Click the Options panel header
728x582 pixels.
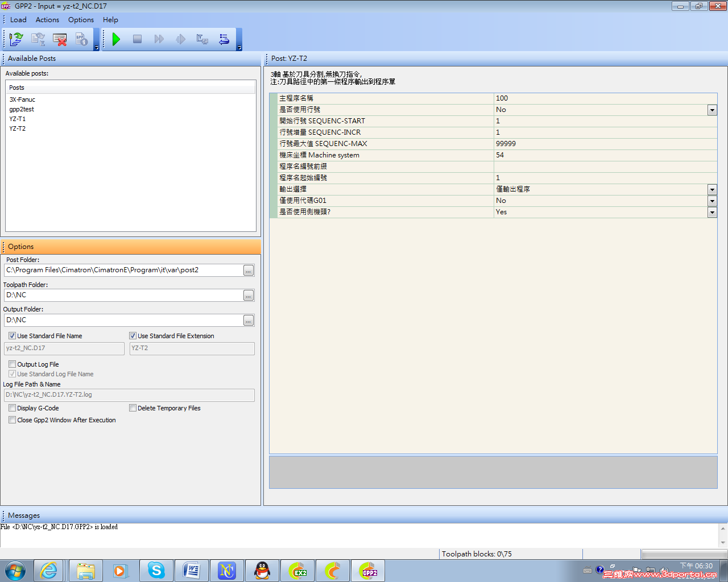click(x=131, y=247)
